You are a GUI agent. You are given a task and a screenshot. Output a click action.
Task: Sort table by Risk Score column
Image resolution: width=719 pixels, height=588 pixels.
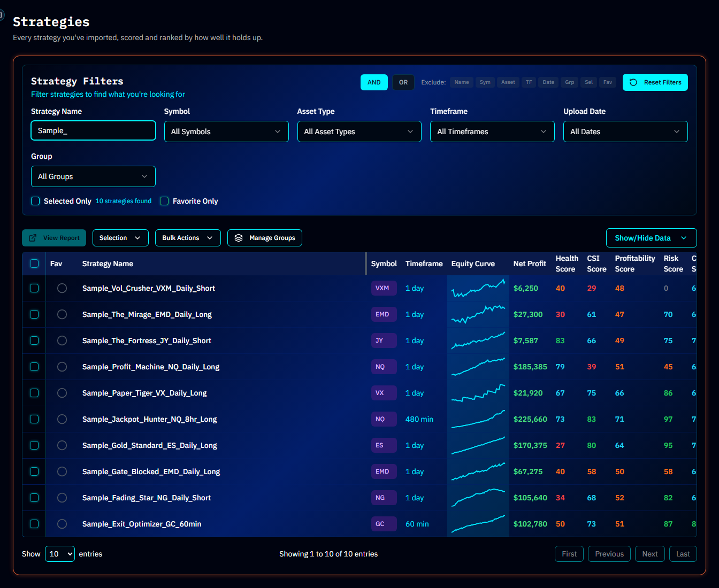click(674, 264)
